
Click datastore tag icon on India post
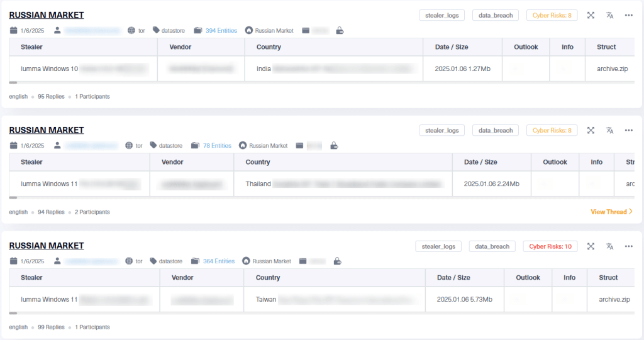(x=156, y=30)
